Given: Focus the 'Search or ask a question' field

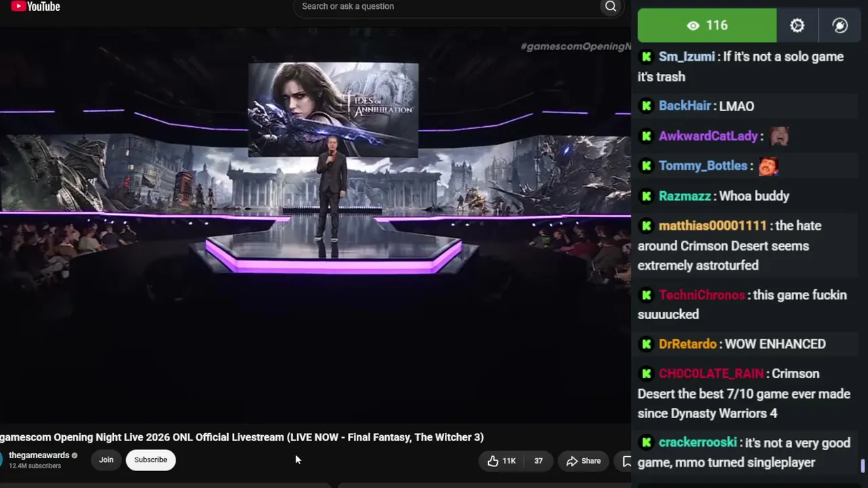Looking at the screenshot, I should [448, 7].
